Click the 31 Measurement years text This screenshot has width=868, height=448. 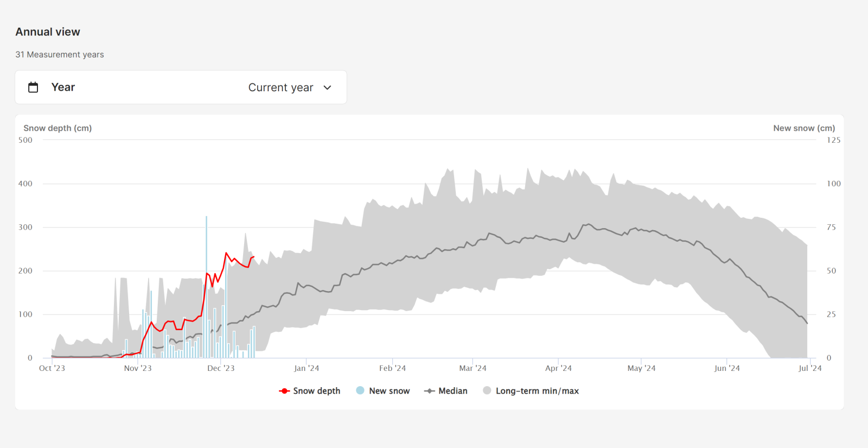(x=60, y=55)
